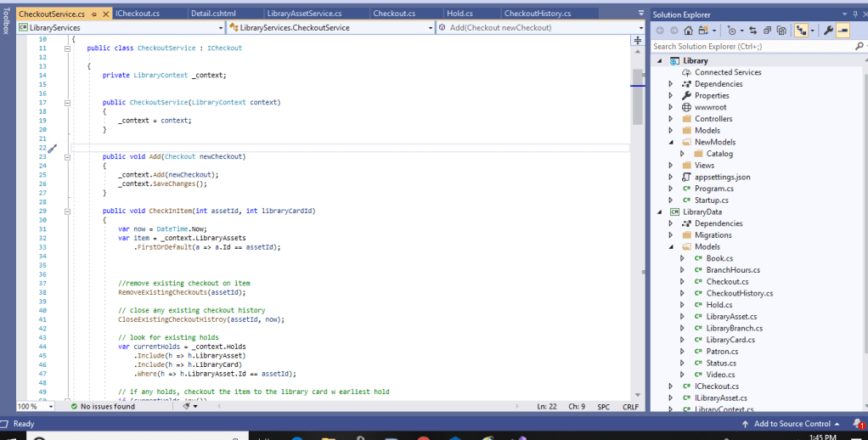The width and height of the screenshot is (868, 440).
Task: Select Patron.cs in Solution Explorer
Action: [721, 351]
